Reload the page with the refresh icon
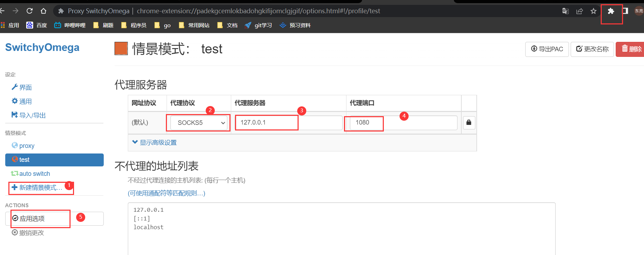 pos(30,11)
